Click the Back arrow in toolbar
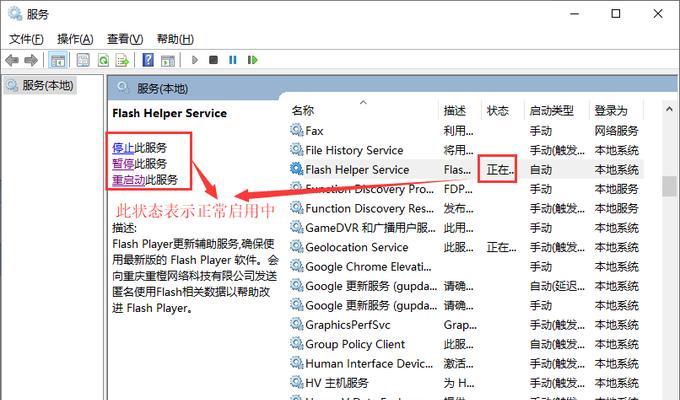Screen dimensions: 680x400 click(x=12, y=60)
